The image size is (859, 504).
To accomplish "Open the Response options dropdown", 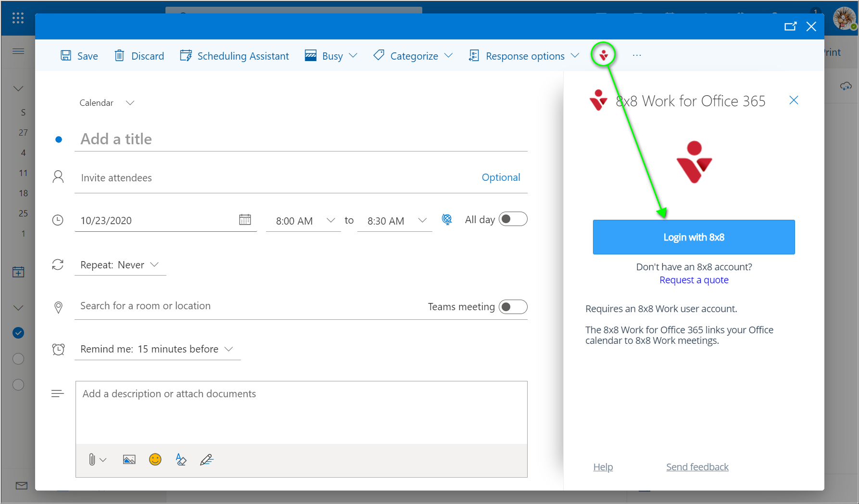I will (524, 56).
